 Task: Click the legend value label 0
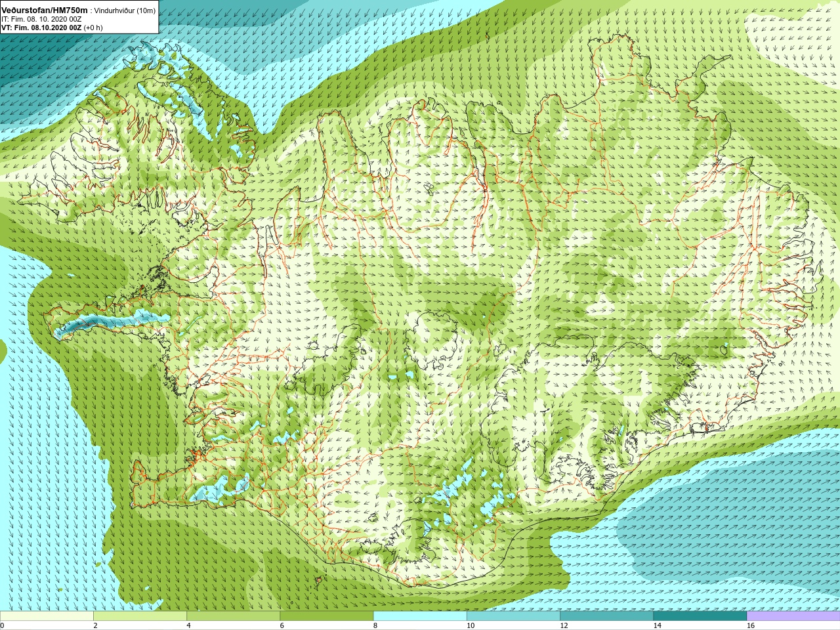coord(2,625)
